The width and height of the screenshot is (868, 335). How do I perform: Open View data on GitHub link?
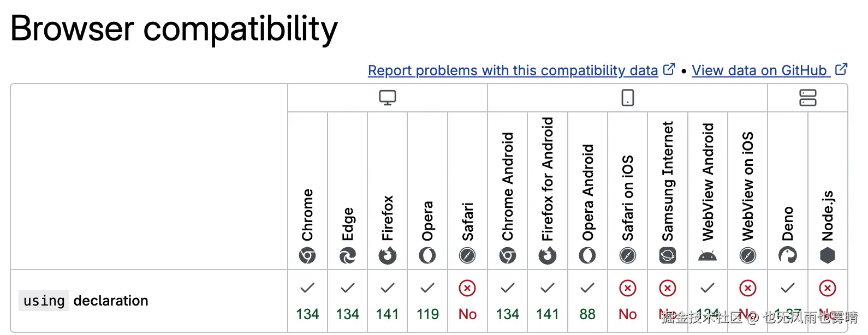click(x=759, y=70)
